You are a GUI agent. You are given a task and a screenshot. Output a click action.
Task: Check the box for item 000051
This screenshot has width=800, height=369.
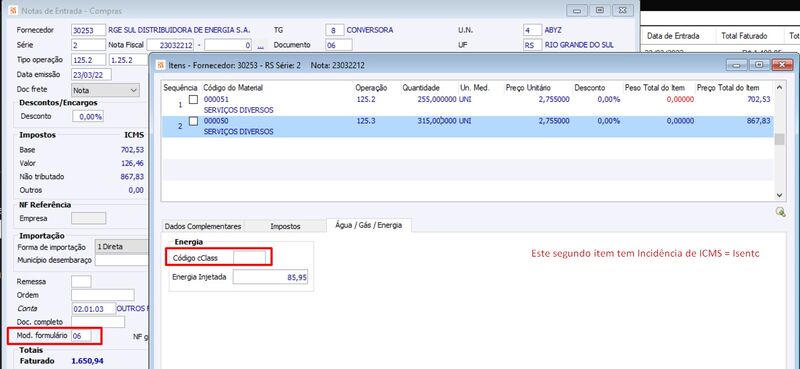pos(193,100)
